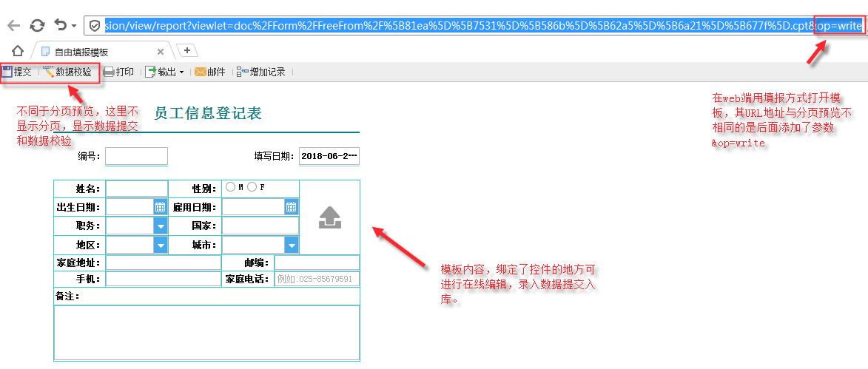Expand the 地区 region dropdown
Image resolution: width=868 pixels, height=369 pixels.
coord(161,245)
